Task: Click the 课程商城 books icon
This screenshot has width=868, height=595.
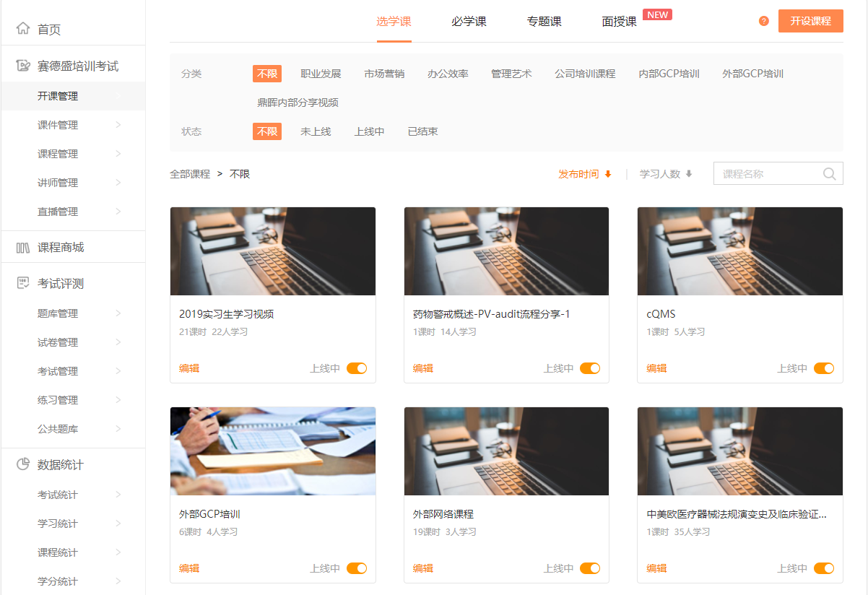Action: (x=23, y=248)
